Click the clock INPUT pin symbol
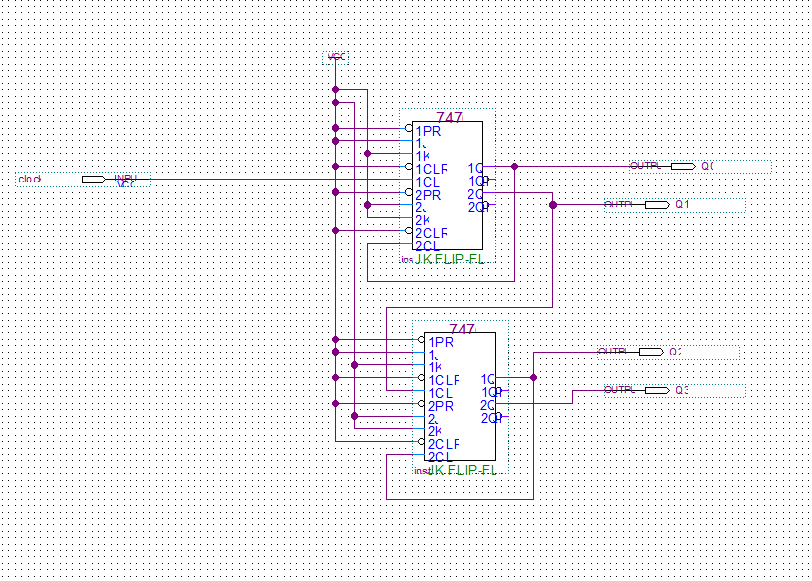The width and height of the screenshot is (812, 581). (95, 180)
